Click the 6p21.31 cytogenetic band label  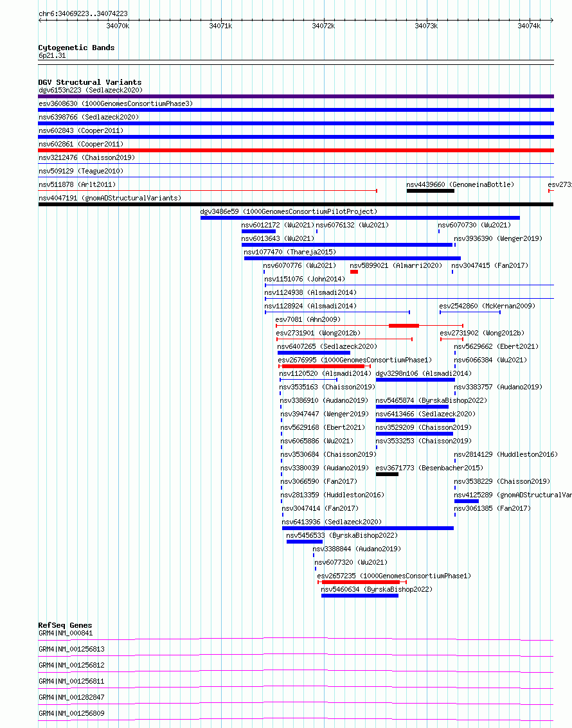point(52,55)
